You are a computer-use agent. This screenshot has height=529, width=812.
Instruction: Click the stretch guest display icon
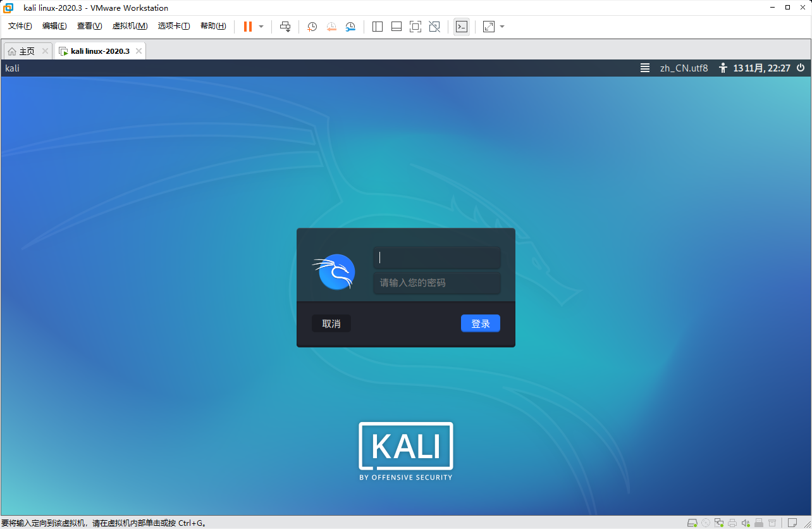pos(489,27)
